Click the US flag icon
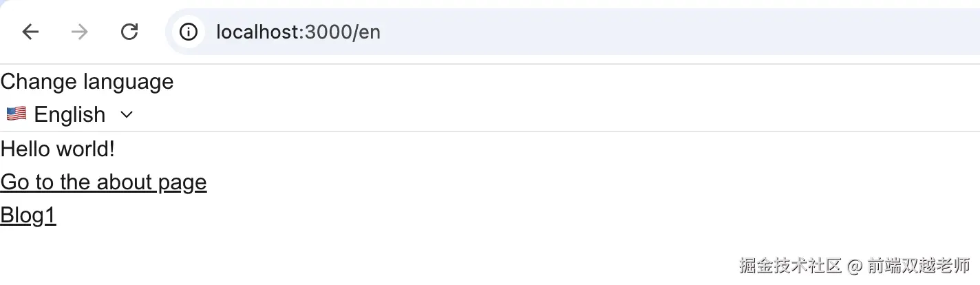Image resolution: width=980 pixels, height=285 pixels. 17,114
